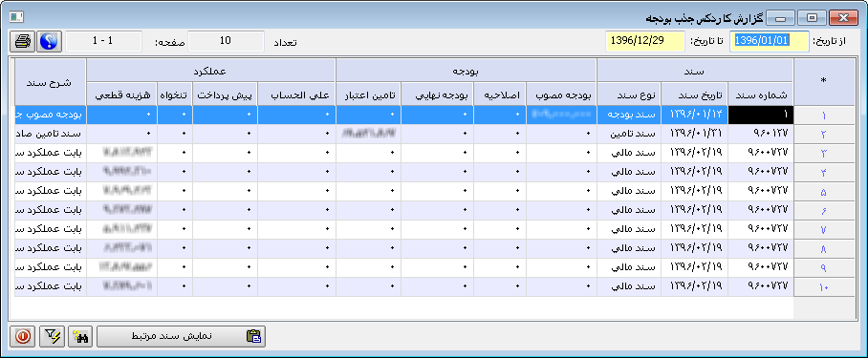The width and height of the screenshot is (868, 358).
Task: Click the تا تاریخ date field 1396/12/29
Action: pyautogui.click(x=645, y=41)
